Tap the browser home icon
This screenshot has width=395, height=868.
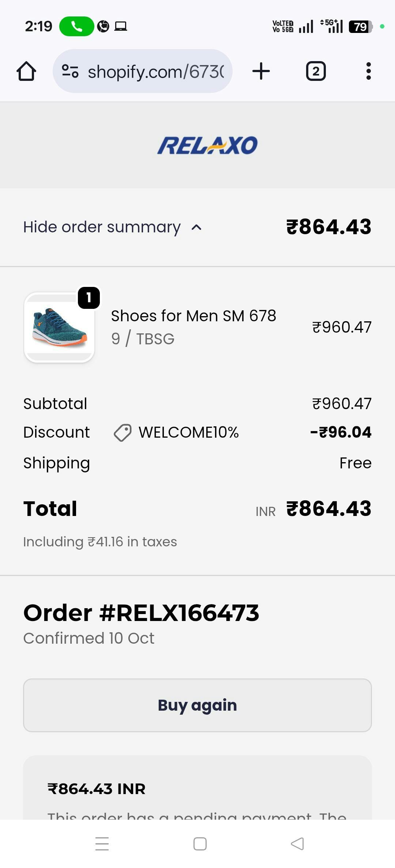(26, 71)
